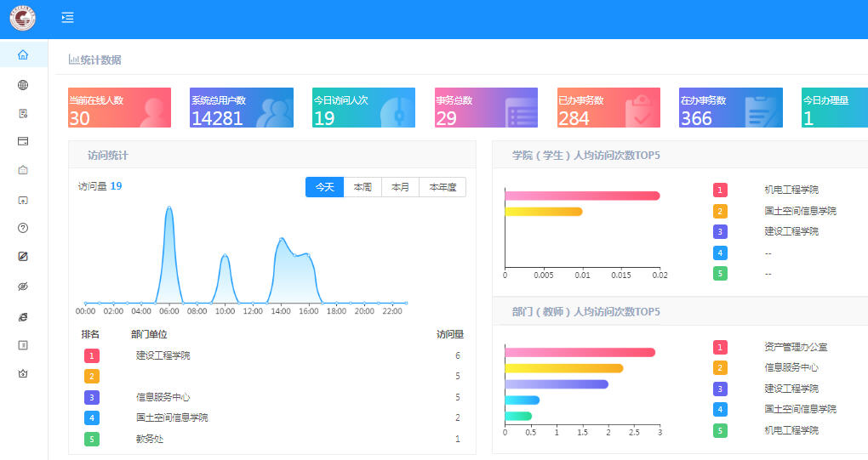Toggle the crossed-out eye sidebar icon

tap(23, 287)
